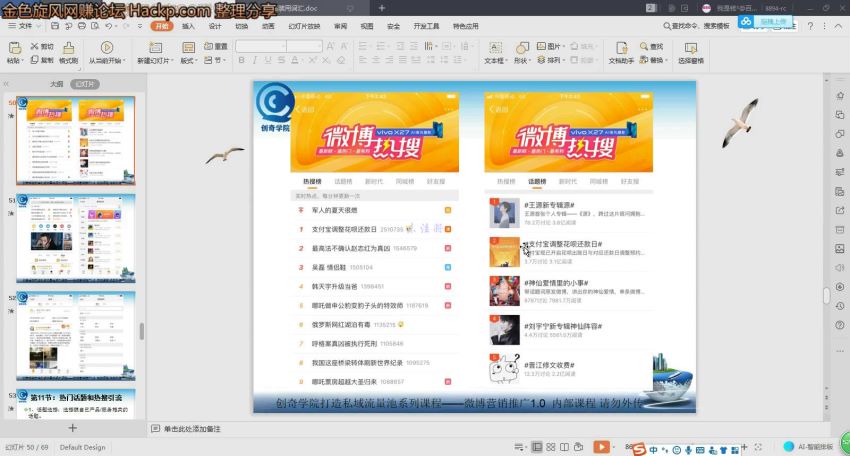Click the Print Preview icon in quick toolbar
The height and width of the screenshot is (456, 850).
click(95, 25)
